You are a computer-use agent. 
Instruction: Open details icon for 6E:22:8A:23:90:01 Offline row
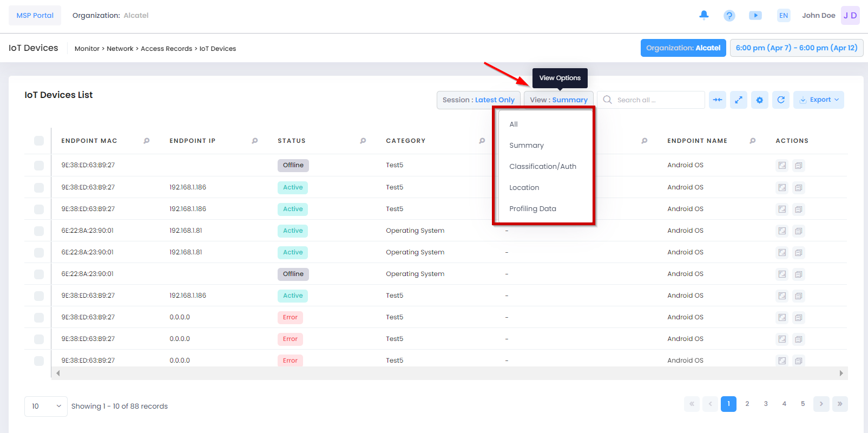[782, 274]
